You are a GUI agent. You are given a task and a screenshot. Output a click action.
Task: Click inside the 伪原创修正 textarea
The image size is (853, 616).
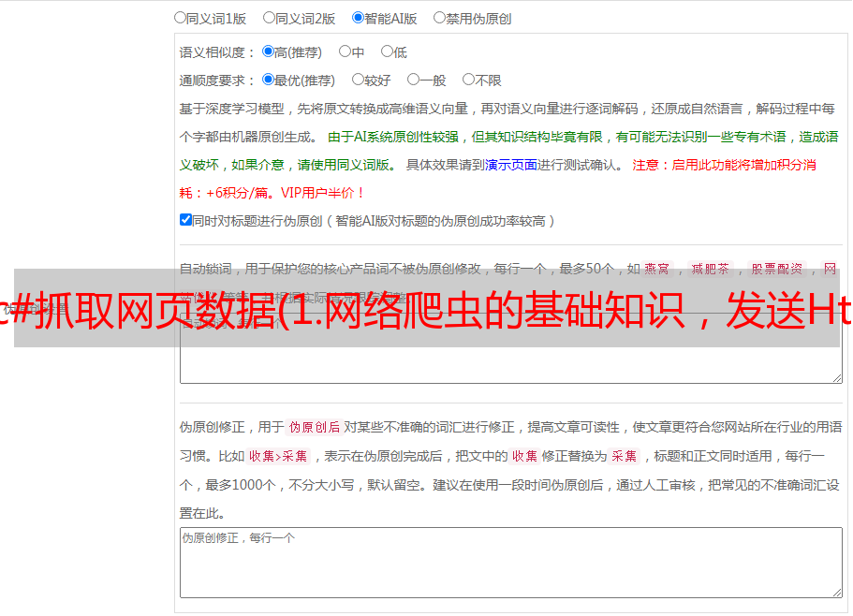click(x=511, y=563)
